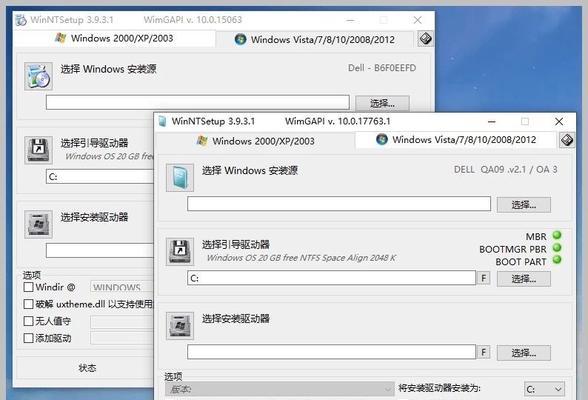Enable the Windir @ checkbox

click(x=28, y=287)
